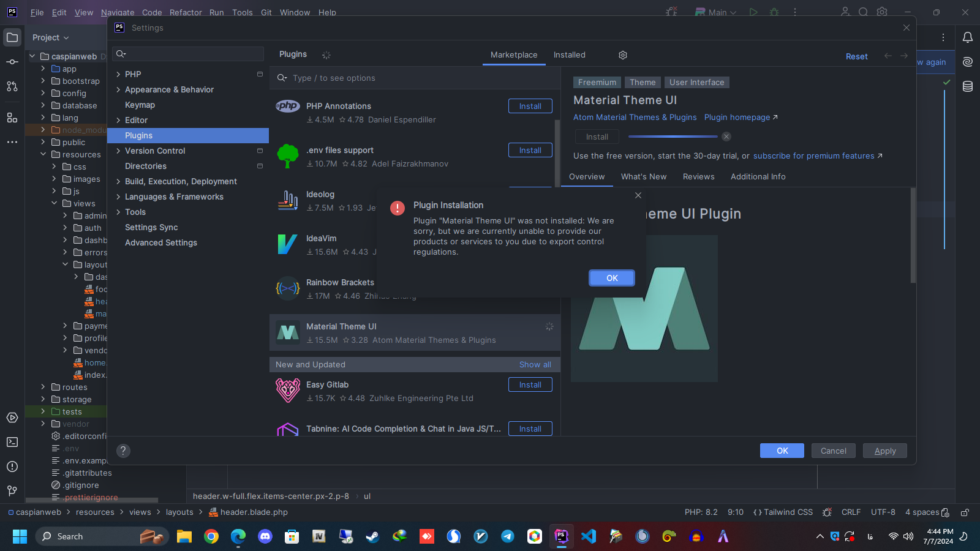The image size is (980, 551).
Task: Show more tool windows ellipsis
Action: click(12, 142)
